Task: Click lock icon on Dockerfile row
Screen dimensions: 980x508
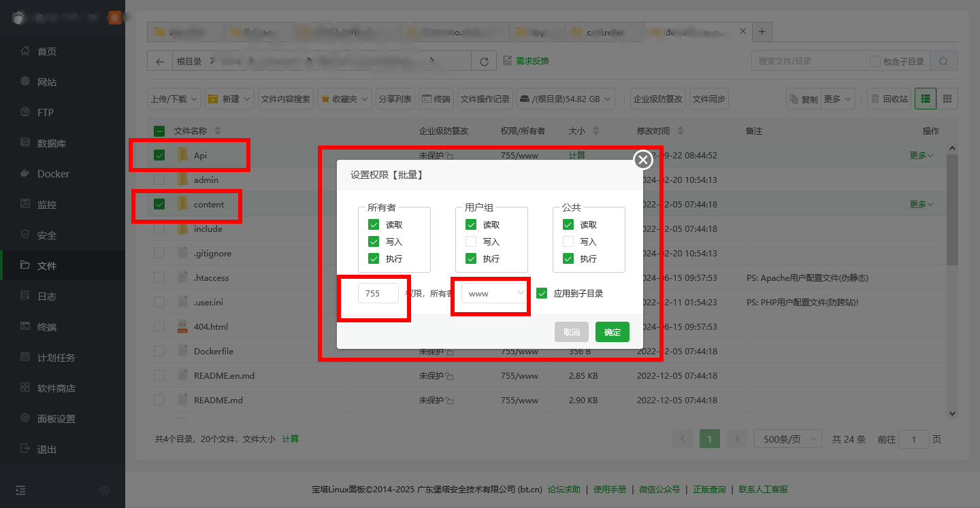Action: click(450, 352)
